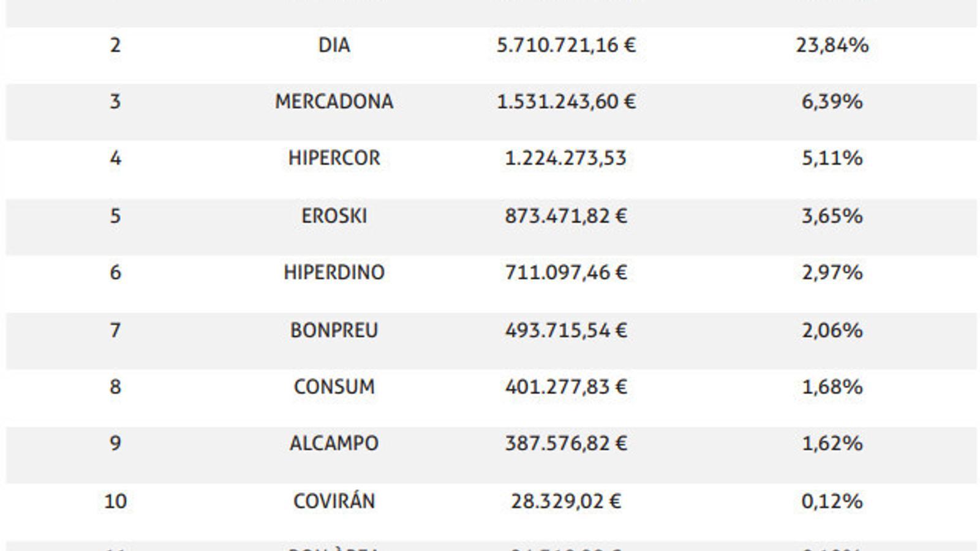The height and width of the screenshot is (551, 980).
Task: Click the 5.710.721,16 € amount
Action: (566, 45)
